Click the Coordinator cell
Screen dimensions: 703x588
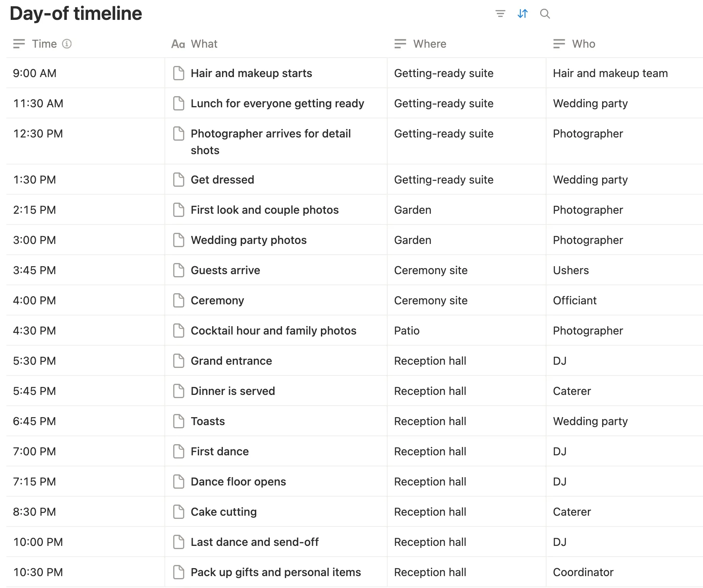[624, 572]
